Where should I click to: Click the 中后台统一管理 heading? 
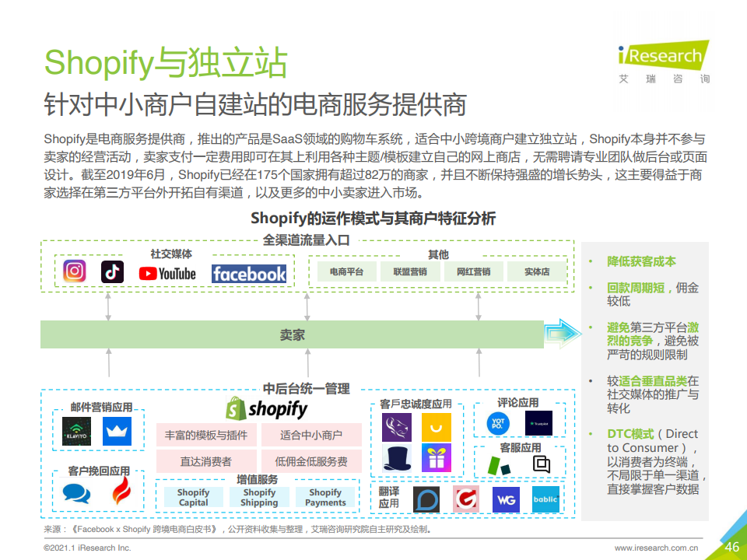(x=307, y=389)
